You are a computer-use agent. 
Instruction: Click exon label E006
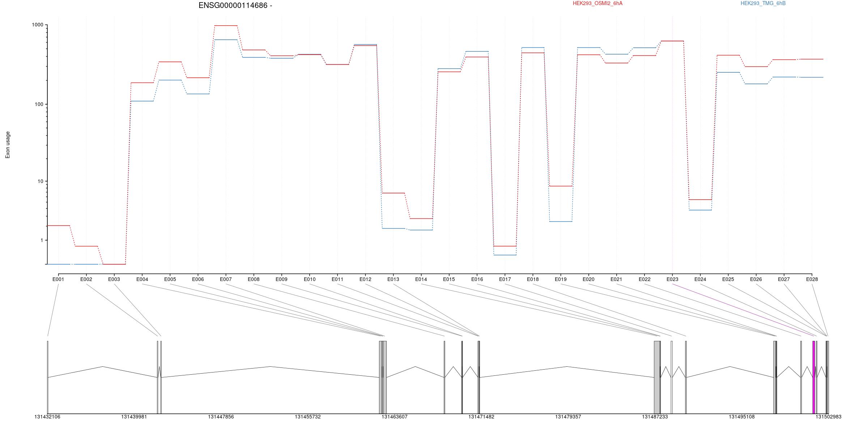198,279
